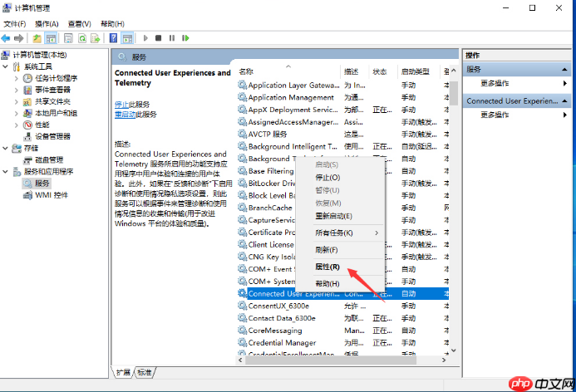Expand the 共享文件夹 node arrow
The image size is (576, 392).
tap(16, 101)
